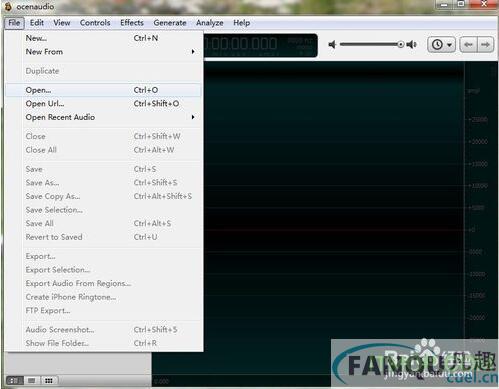Select Revert to Saved
This screenshot has width=499, height=389.
[103, 237]
